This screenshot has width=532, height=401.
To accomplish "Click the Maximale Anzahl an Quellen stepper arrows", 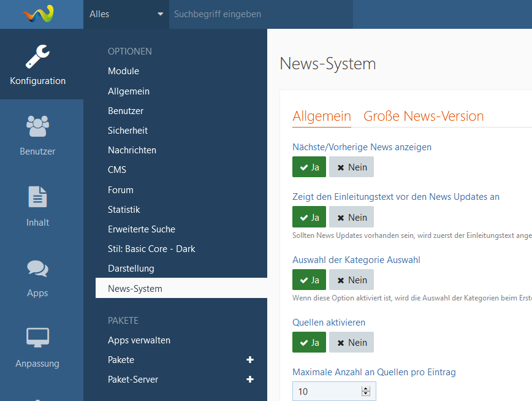I will coord(366,391).
